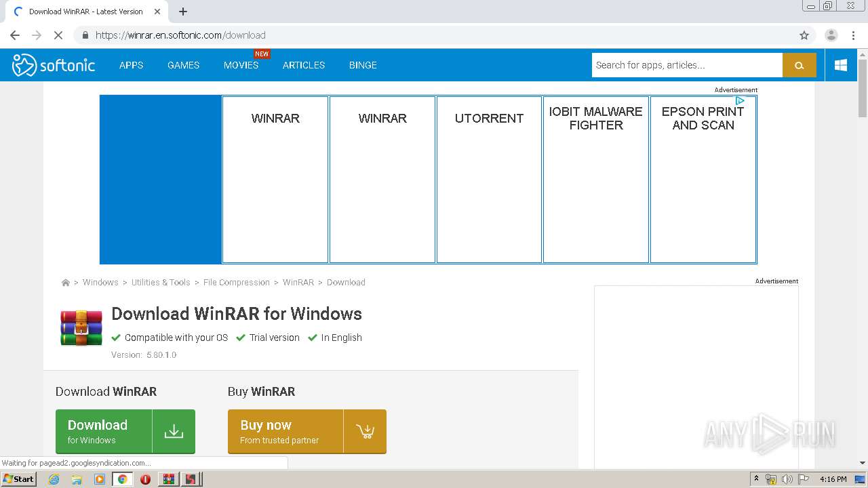Screen dimensions: 868x488
Task: Click Utilities & Tools breadcrumb link
Action: pos(161,283)
